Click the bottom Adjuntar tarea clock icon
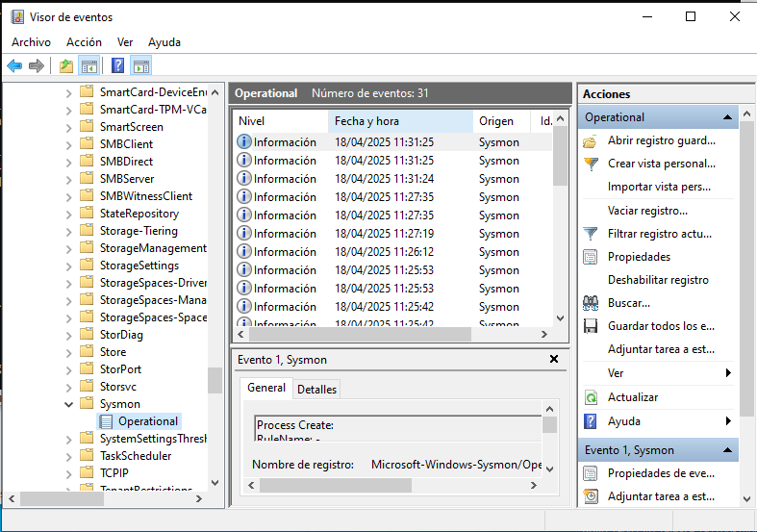The width and height of the screenshot is (757, 532). (x=591, y=496)
